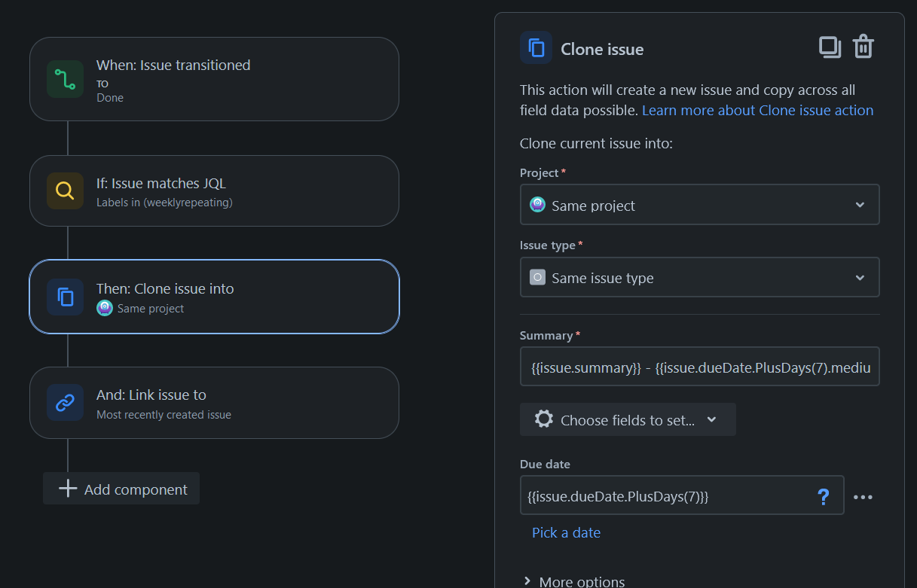Click the issue transitioned trigger icon
Screen dimensions: 917x588
tap(65, 79)
